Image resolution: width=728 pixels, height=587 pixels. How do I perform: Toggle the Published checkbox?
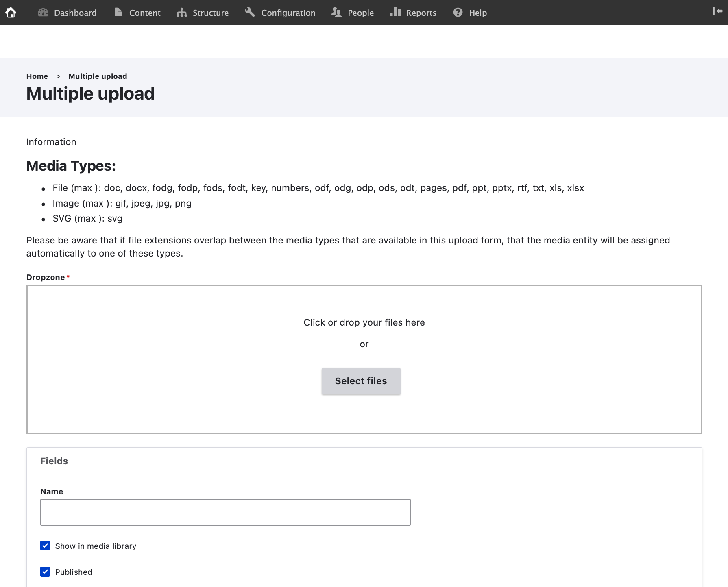point(45,572)
